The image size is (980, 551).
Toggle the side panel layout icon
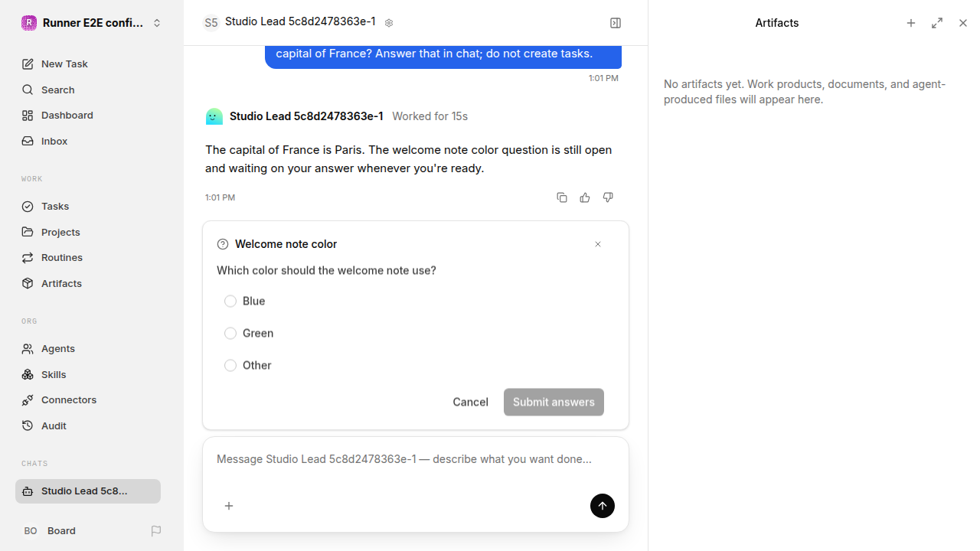[x=616, y=23]
